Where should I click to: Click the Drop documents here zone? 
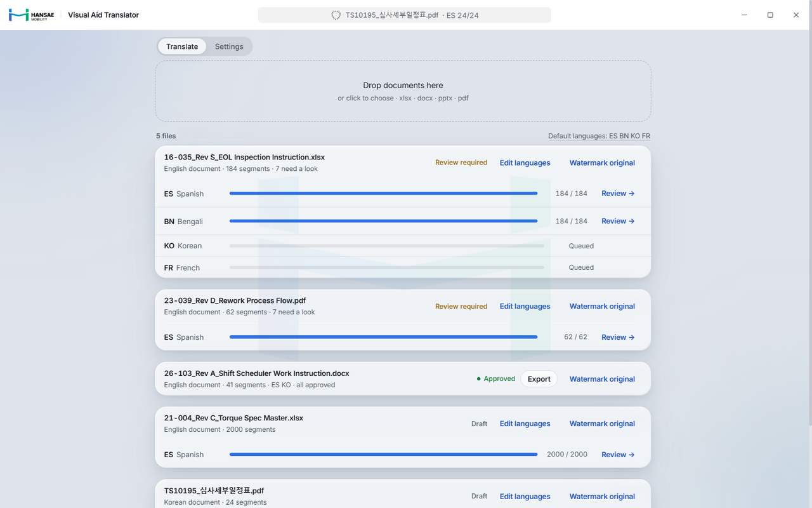pyautogui.click(x=403, y=91)
